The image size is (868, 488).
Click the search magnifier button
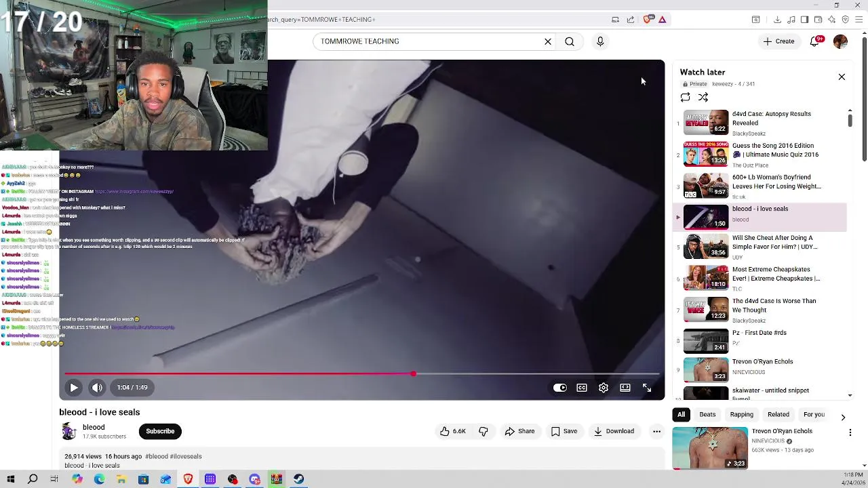570,41
